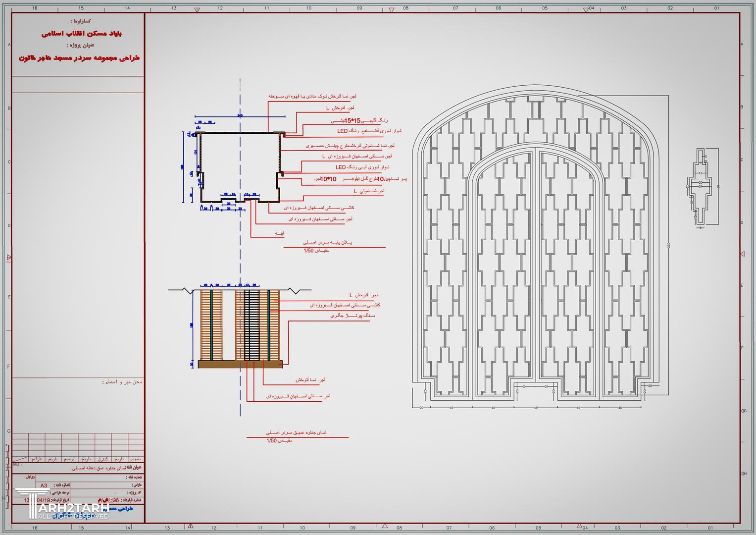Click the brown base slab under columns

(x=240, y=364)
